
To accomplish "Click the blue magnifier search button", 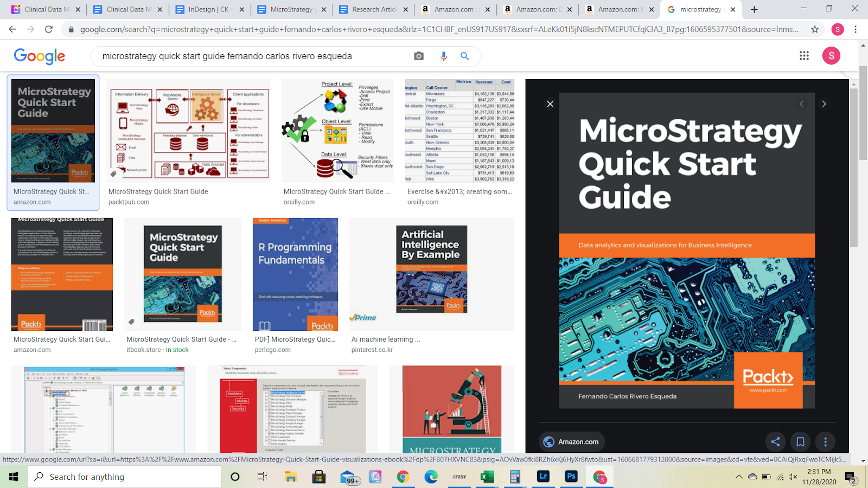I will pos(465,56).
